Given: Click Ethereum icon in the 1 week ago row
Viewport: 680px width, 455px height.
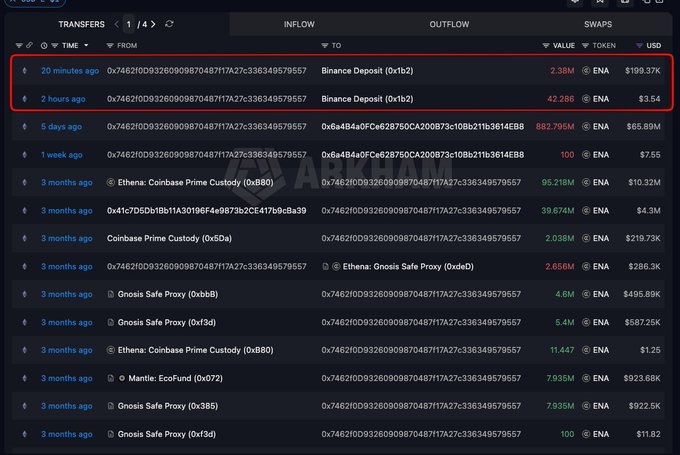Looking at the screenshot, I should click(25, 155).
